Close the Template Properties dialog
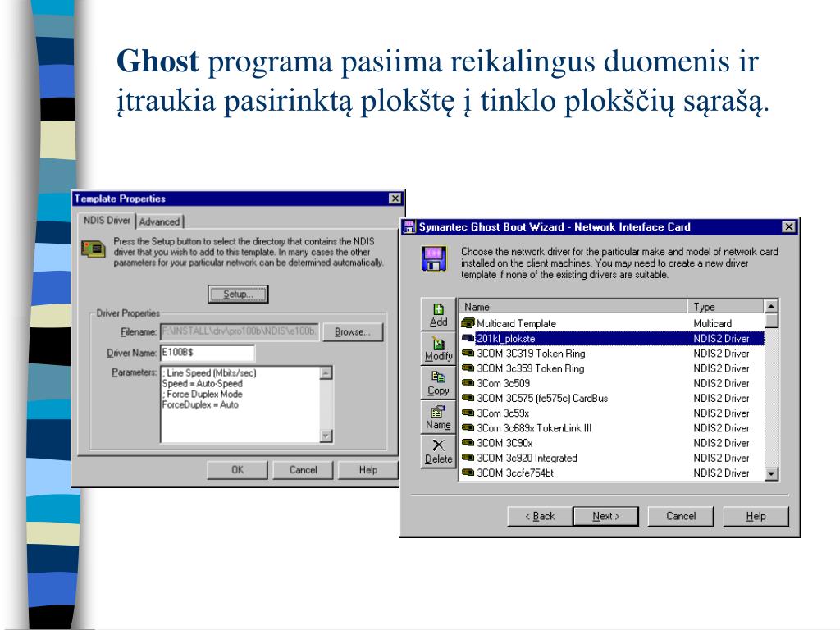Viewport: 840px width, 630px height. coord(395,199)
